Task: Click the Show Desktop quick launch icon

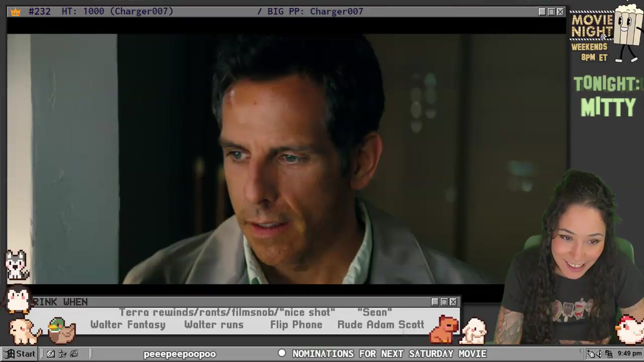Action: (51, 354)
